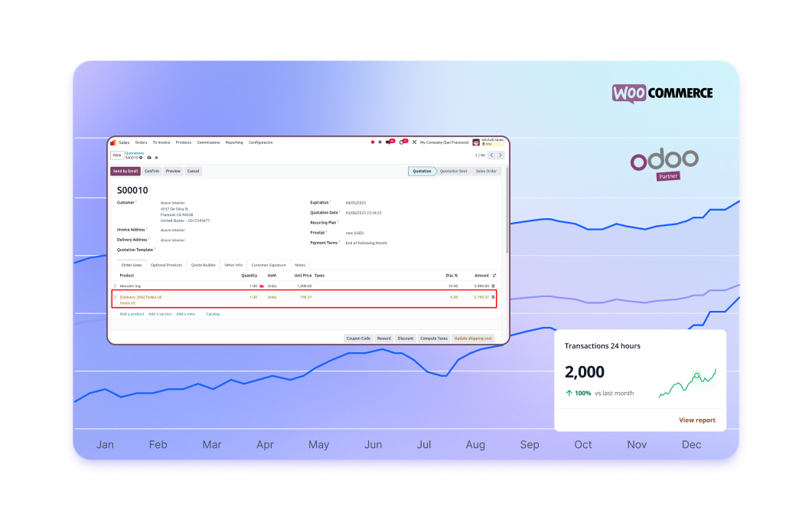Grab drag handle of Fedex US row
812x520 pixels.
click(x=115, y=297)
